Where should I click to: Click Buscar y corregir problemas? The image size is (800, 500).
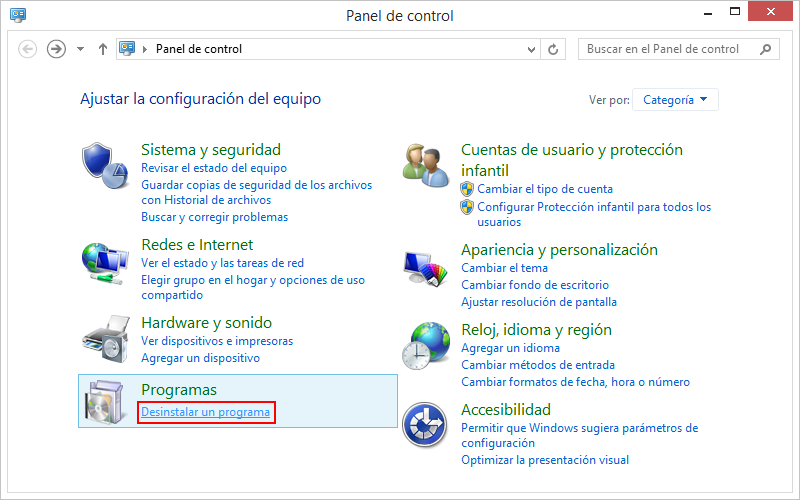(x=214, y=217)
